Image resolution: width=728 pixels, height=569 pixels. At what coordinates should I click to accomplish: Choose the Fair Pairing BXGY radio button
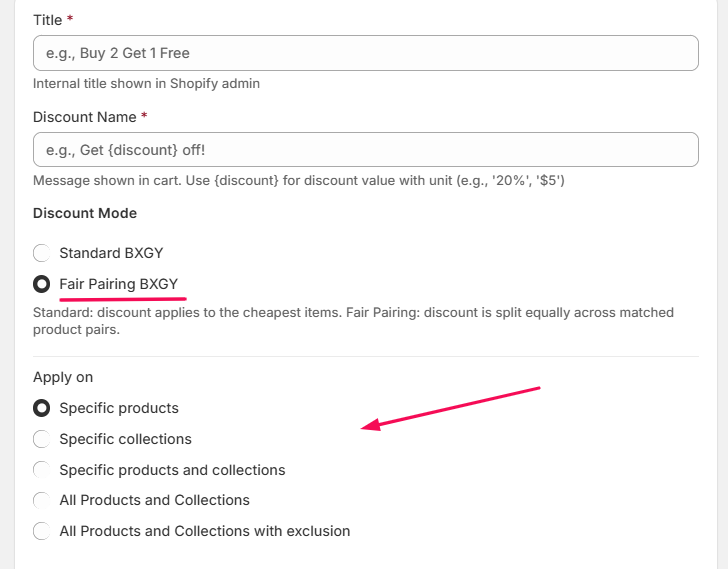41,284
